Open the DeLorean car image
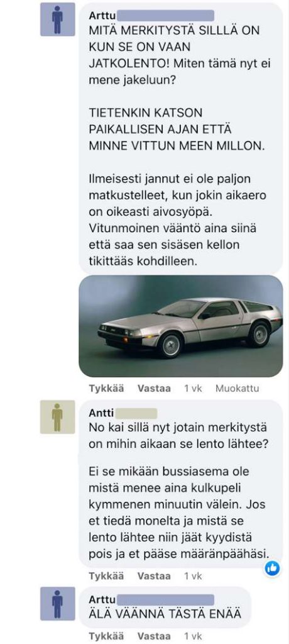The image size is (289, 644). [181, 326]
